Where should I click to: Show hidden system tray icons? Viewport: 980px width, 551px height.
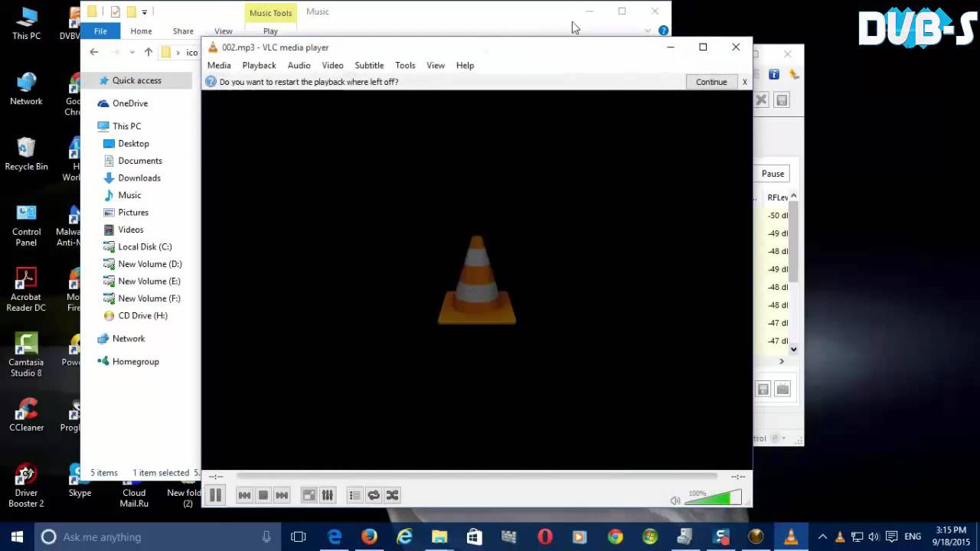click(x=822, y=536)
